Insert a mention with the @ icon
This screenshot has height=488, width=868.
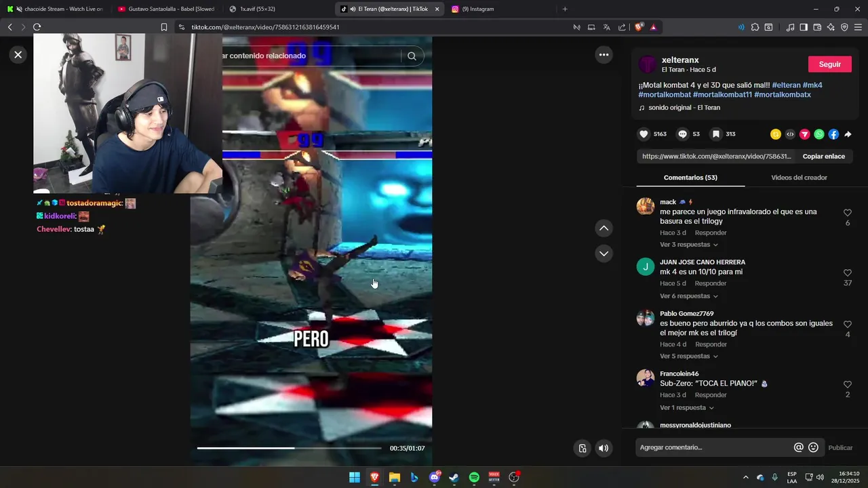point(799,447)
